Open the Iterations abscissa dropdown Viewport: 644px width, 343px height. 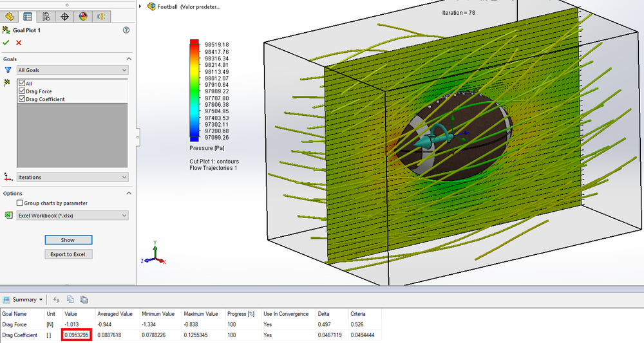coord(72,177)
